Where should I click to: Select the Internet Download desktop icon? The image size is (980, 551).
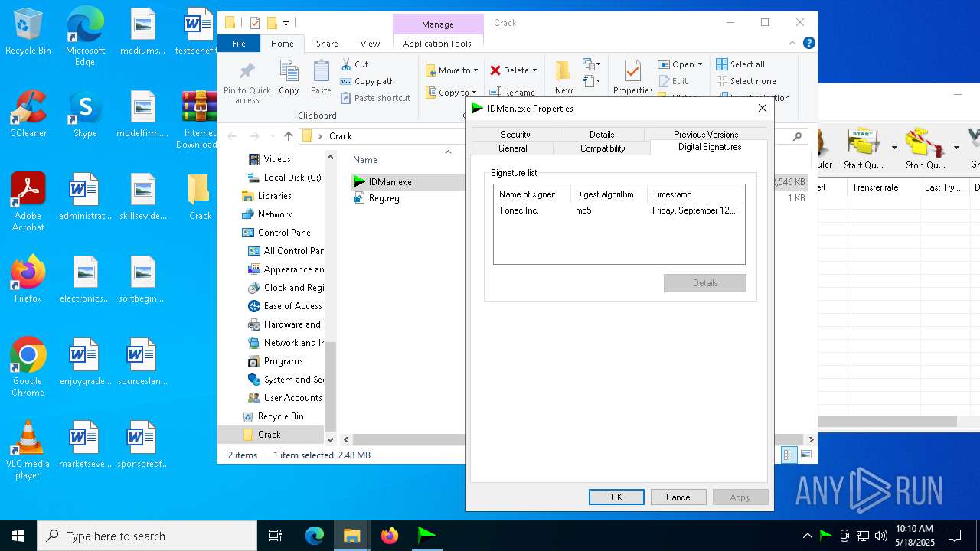pyautogui.click(x=200, y=120)
